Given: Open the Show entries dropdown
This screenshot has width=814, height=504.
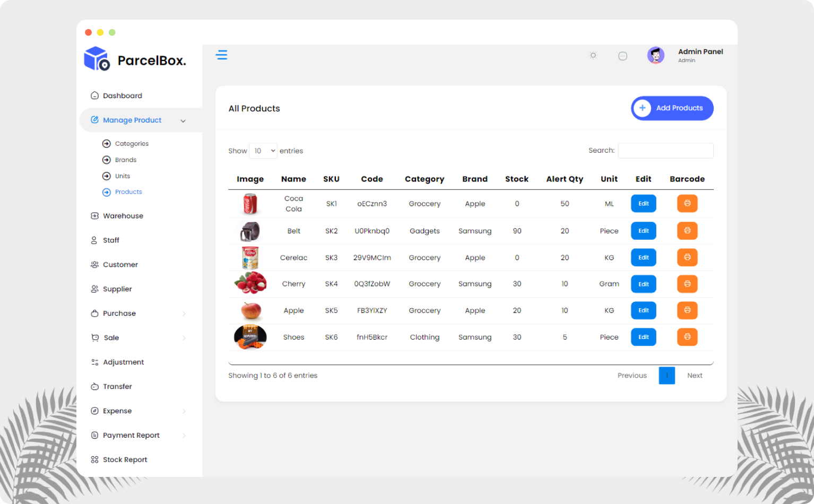Looking at the screenshot, I should pyautogui.click(x=263, y=151).
